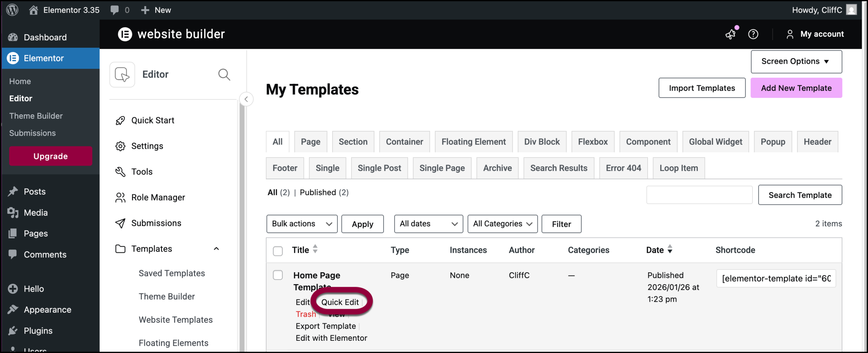Toggle the select-all templates checkbox
The image size is (868, 353).
click(x=278, y=251)
